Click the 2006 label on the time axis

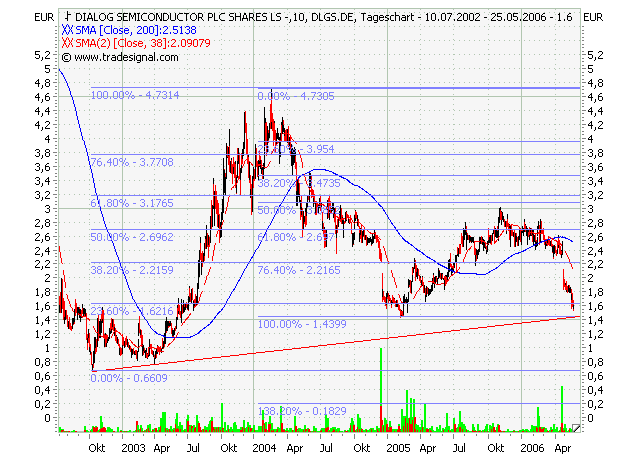[x=532, y=448]
